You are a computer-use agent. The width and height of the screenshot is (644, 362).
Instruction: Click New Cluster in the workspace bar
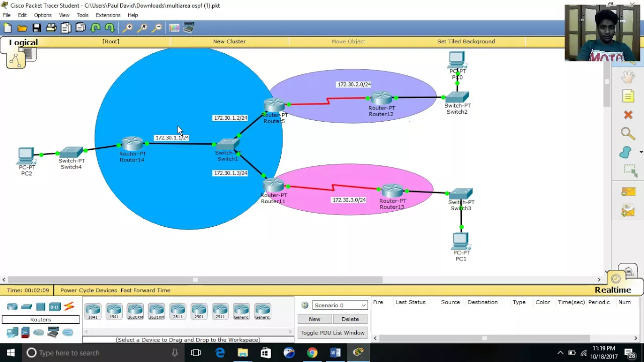pos(229,41)
